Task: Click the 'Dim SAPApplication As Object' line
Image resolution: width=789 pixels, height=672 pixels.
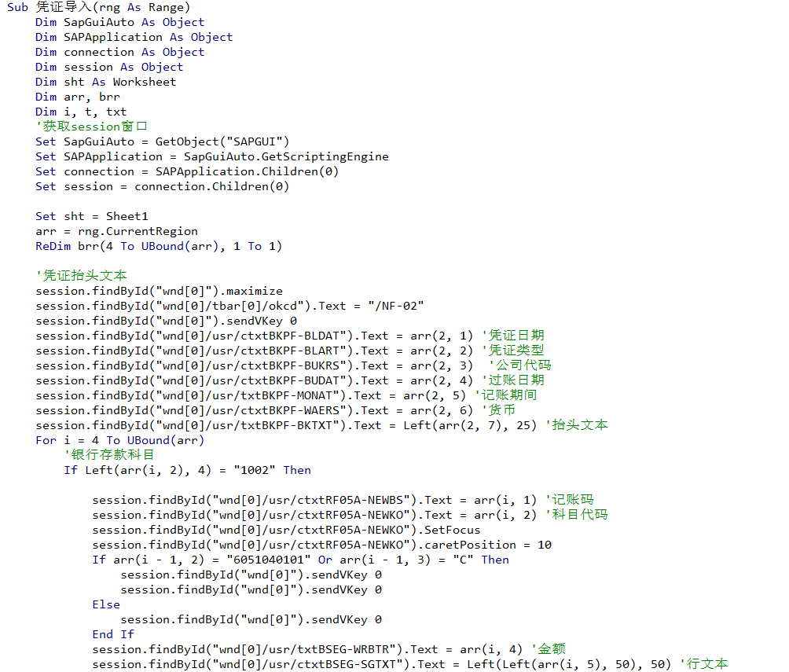Action: point(134,37)
